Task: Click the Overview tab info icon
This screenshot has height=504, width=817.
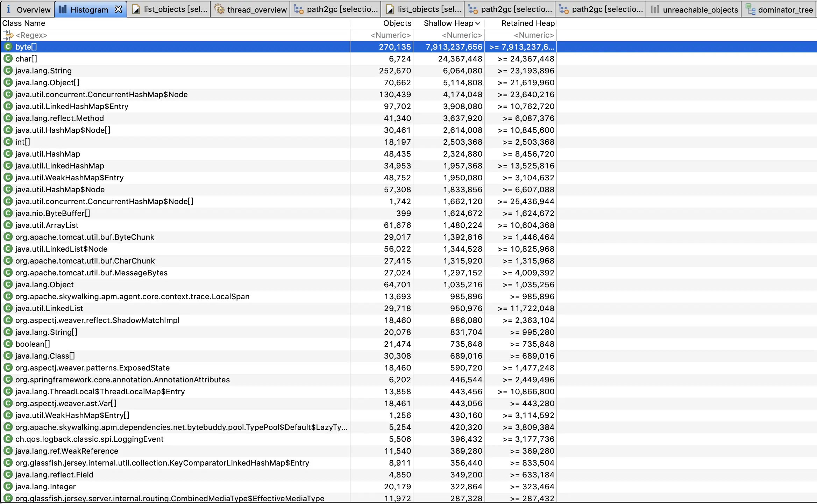Action: (8, 9)
